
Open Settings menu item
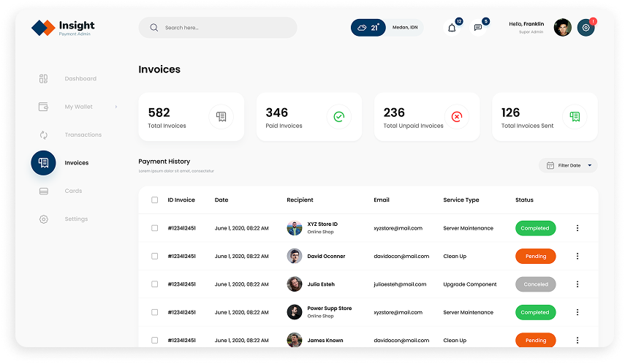click(x=76, y=219)
